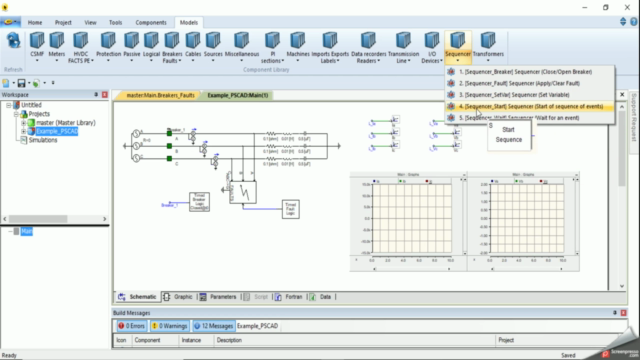Switch to the Graphic view tab
Viewport: 640px width, 360px height.
[x=178, y=297]
